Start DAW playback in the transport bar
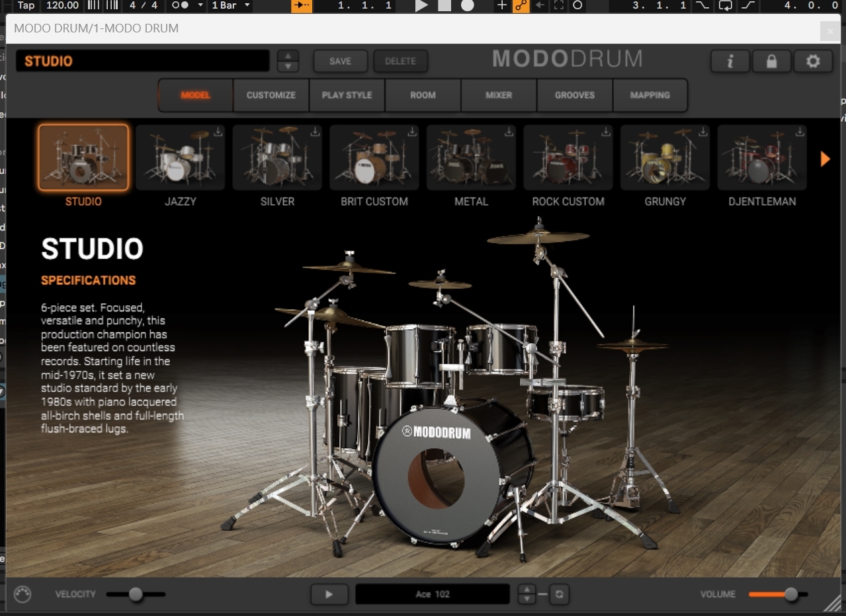 tap(421, 5)
